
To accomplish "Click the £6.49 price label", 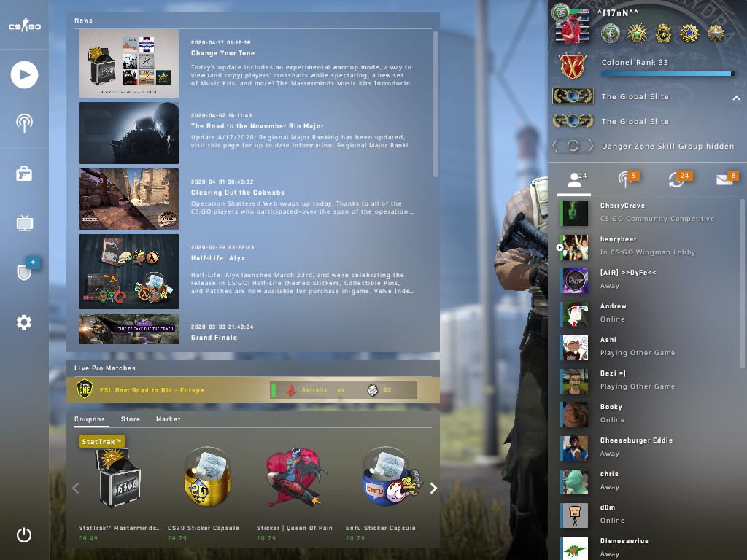I will coord(88,538).
